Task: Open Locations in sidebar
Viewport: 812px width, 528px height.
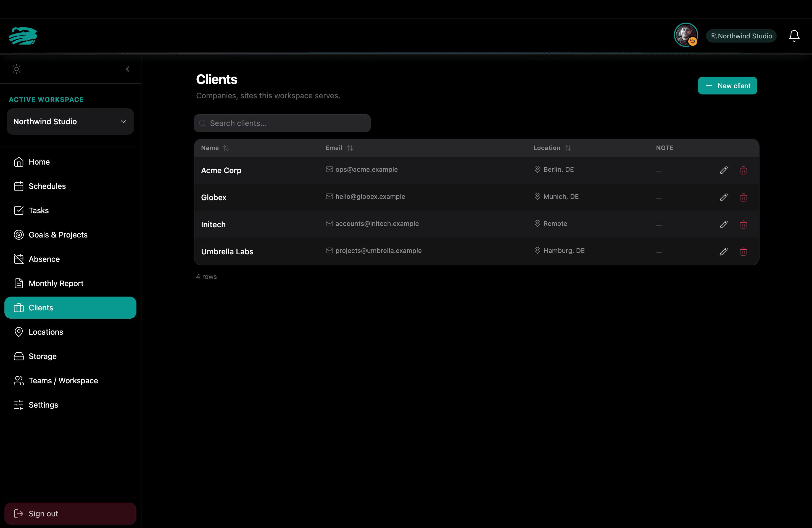Action: [70, 332]
